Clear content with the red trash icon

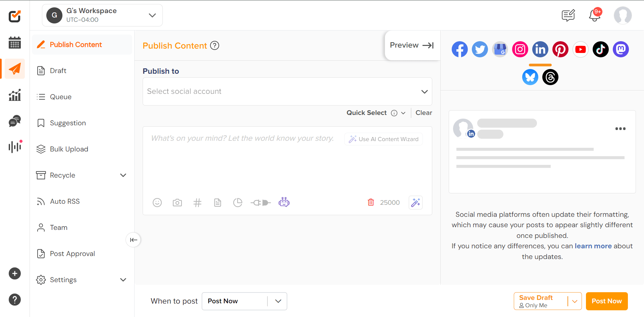tap(371, 202)
